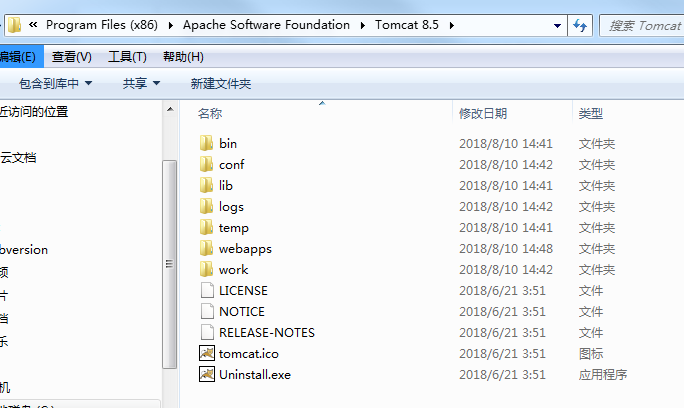This screenshot has width=684, height=408.
Task: Click the navigation pane scrollbar thumb
Action: pyautogui.click(x=170, y=264)
